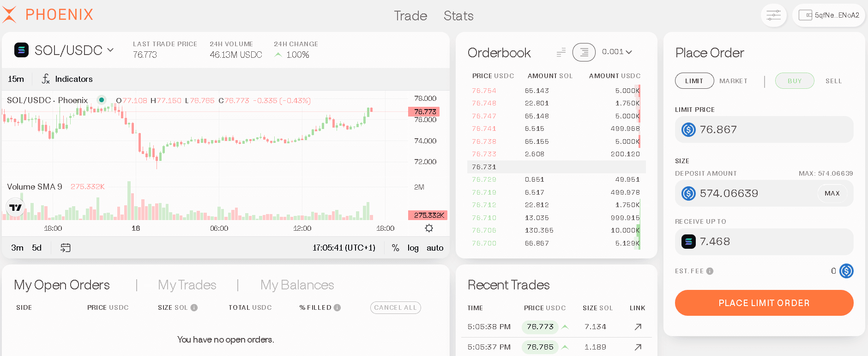Select the 3m chart range

coord(17,248)
